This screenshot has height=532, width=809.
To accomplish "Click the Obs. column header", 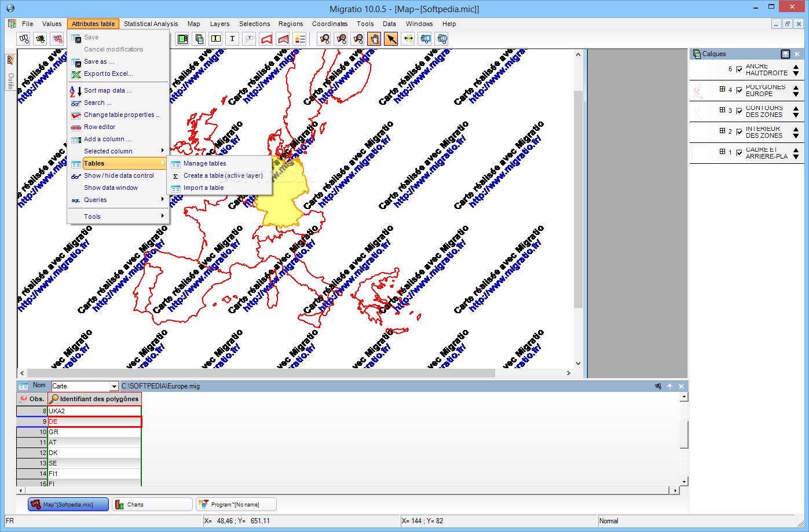I will pos(32,399).
